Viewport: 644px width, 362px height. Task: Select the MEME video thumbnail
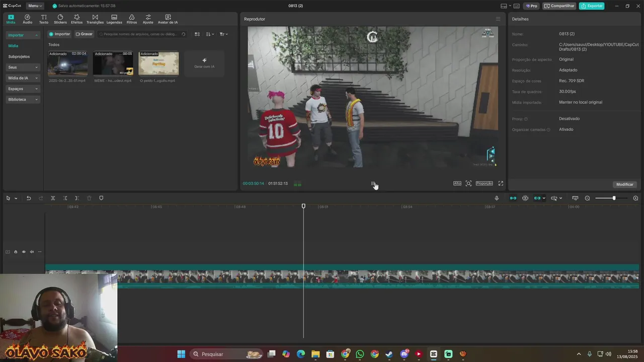(x=113, y=64)
